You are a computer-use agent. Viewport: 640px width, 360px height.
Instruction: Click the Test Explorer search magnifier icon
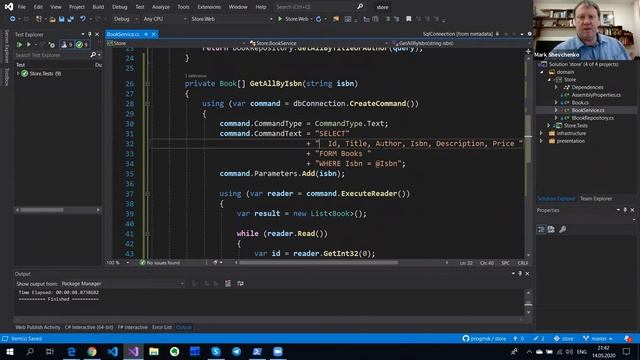pos(93,55)
